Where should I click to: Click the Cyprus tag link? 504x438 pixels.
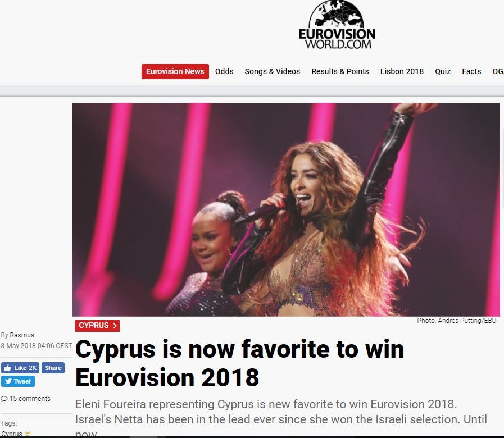(x=12, y=434)
